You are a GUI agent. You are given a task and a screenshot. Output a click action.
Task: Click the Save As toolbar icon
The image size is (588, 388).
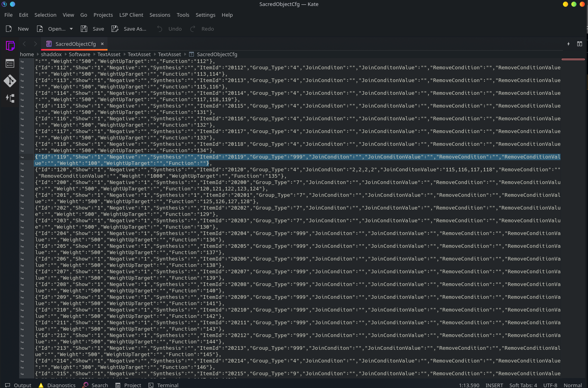coord(129,29)
